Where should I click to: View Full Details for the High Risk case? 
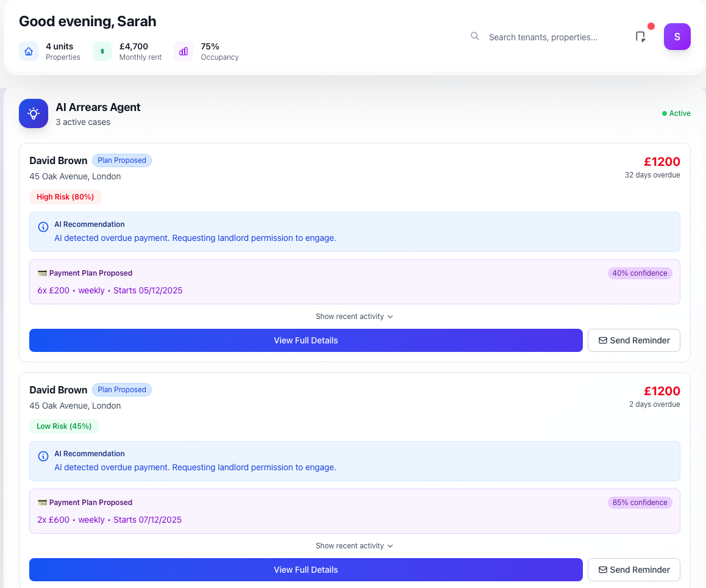(x=305, y=340)
